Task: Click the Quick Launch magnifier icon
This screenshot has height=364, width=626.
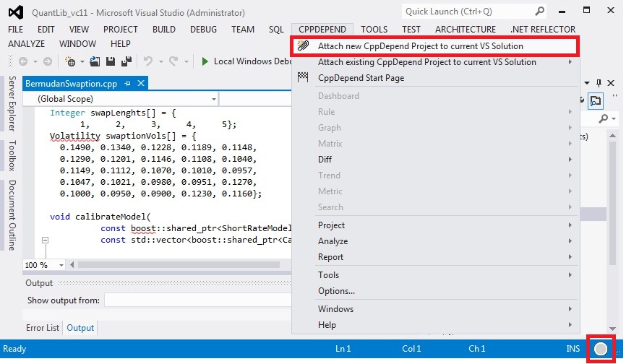Action: 539,11
